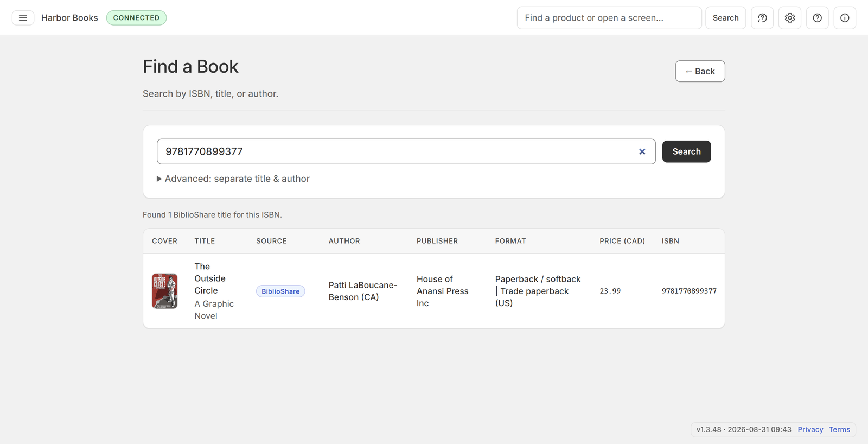
Task: Click the BiblioShare source badge
Action: (280, 291)
